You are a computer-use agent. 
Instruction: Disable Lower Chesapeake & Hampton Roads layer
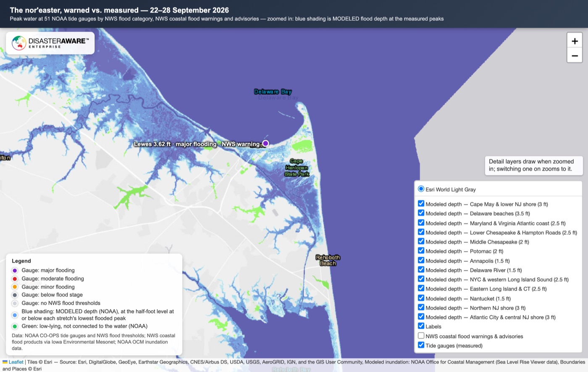[421, 232]
